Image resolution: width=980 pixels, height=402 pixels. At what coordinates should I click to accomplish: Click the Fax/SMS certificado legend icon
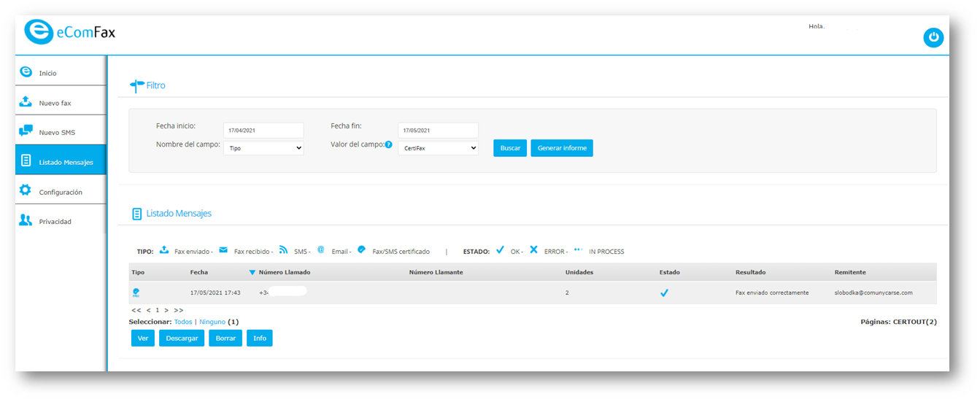coord(361,250)
